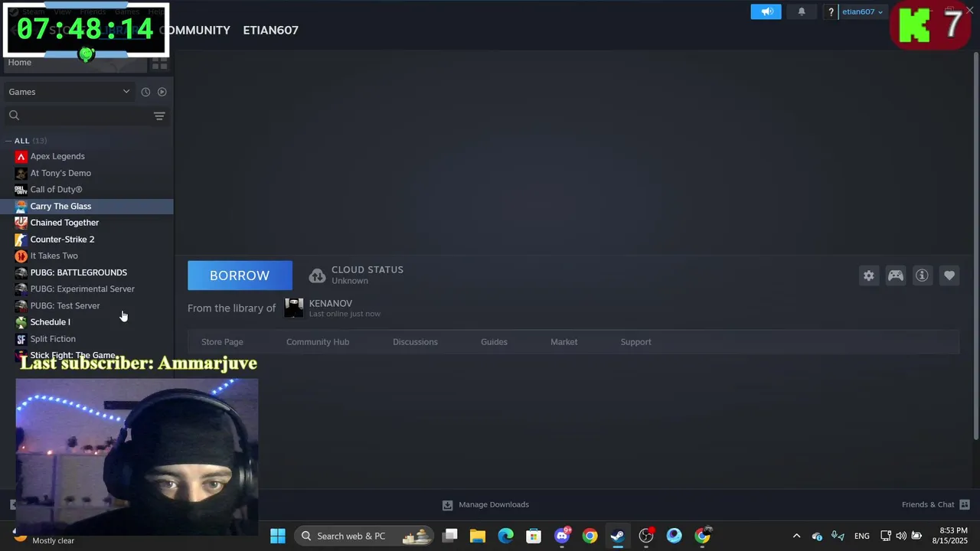Click the BORROW button

[240, 275]
